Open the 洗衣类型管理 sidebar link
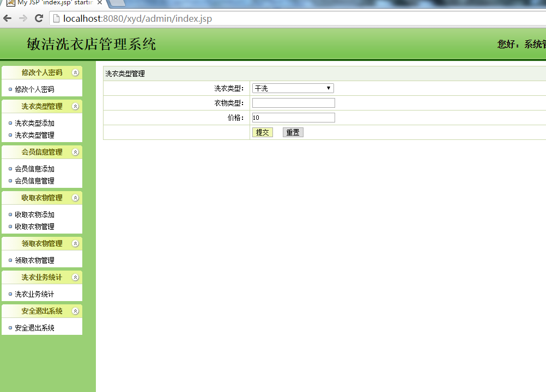Viewport: 546px width, 392px height. tap(34, 135)
